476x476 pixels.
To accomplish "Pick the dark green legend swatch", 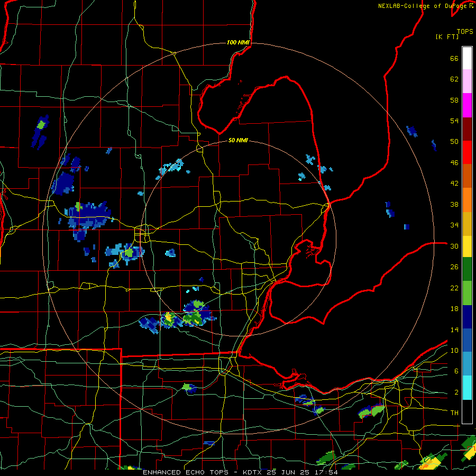I will click(x=467, y=269).
